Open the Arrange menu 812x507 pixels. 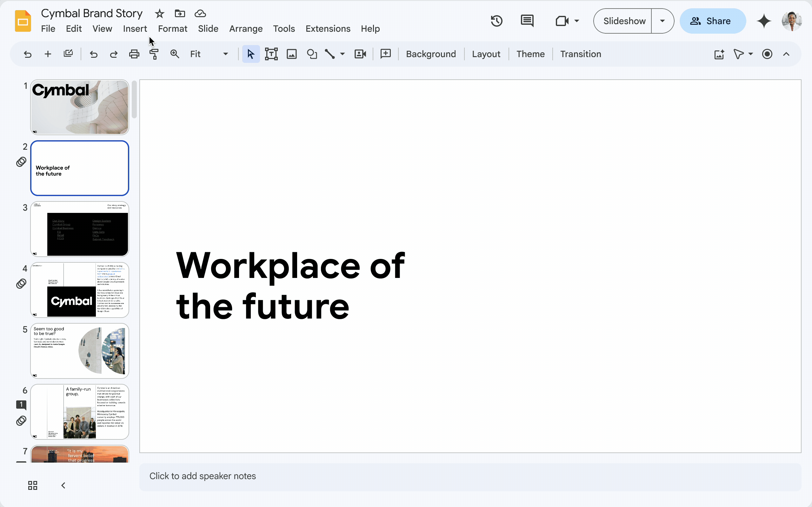(245, 29)
